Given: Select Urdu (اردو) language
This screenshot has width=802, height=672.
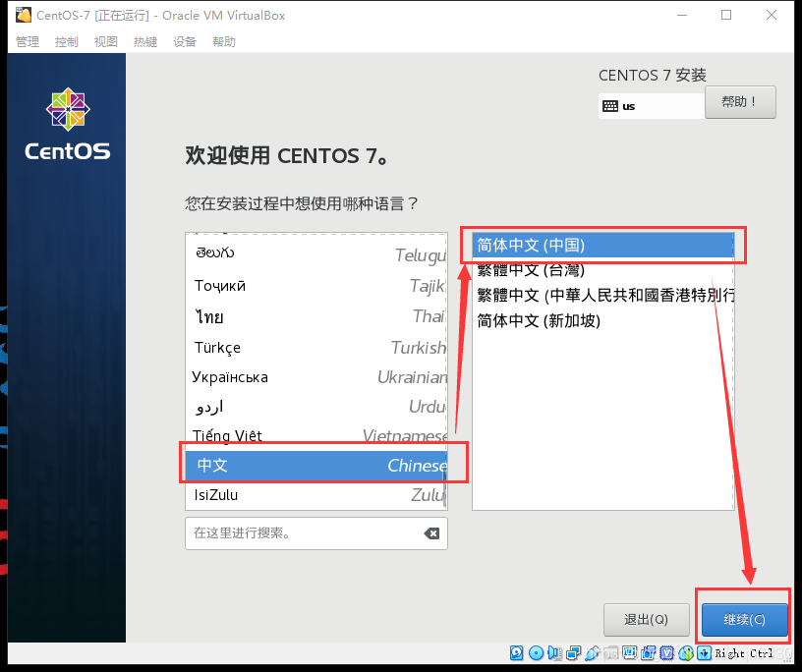Looking at the screenshot, I should 315,407.
